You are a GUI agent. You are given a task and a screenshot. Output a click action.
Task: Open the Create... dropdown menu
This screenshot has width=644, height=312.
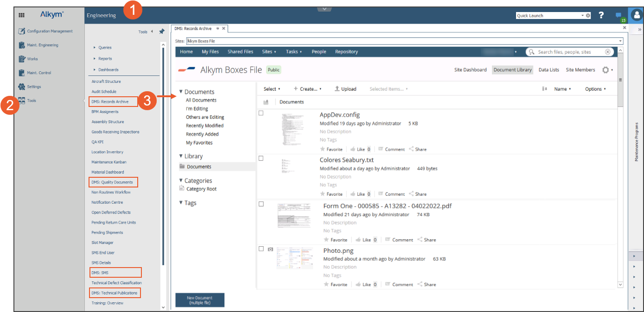click(x=307, y=89)
